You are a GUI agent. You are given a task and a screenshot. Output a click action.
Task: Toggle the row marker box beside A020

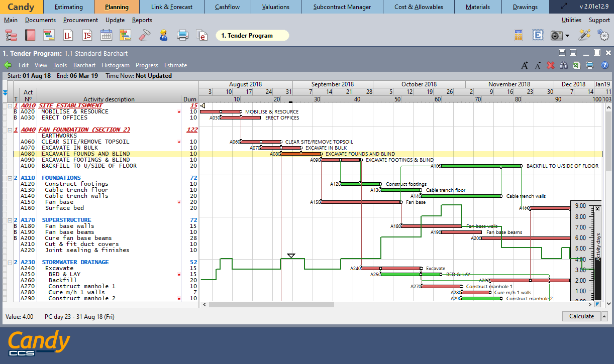(x=5, y=111)
